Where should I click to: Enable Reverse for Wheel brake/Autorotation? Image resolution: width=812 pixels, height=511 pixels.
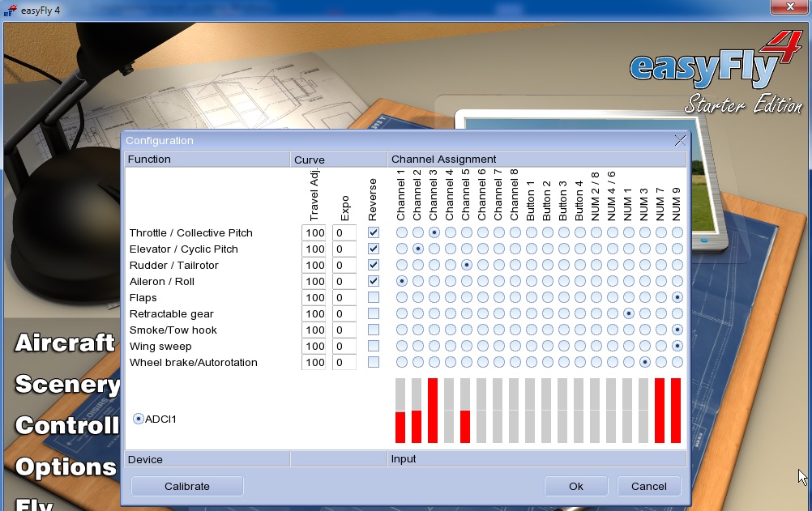pos(373,362)
